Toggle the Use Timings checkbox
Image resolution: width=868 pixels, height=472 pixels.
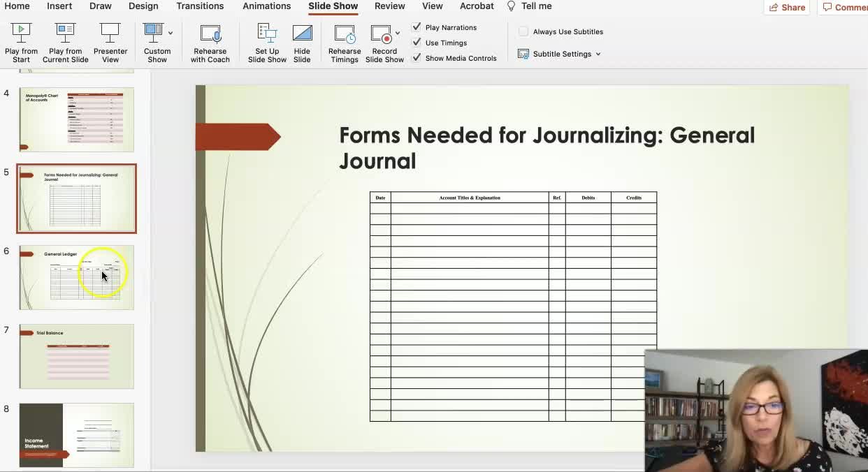coord(417,43)
